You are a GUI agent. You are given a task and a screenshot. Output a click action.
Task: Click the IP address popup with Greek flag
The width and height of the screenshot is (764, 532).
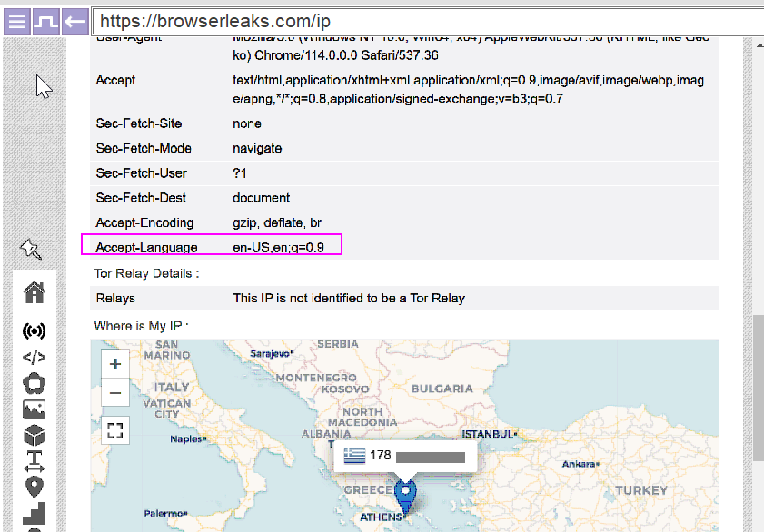click(405, 456)
